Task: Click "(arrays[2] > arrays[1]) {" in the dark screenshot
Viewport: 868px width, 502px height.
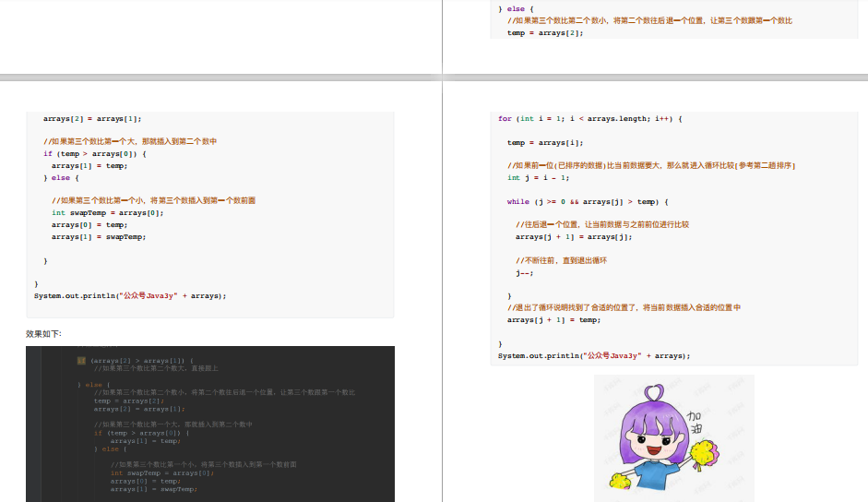Action: 142,361
